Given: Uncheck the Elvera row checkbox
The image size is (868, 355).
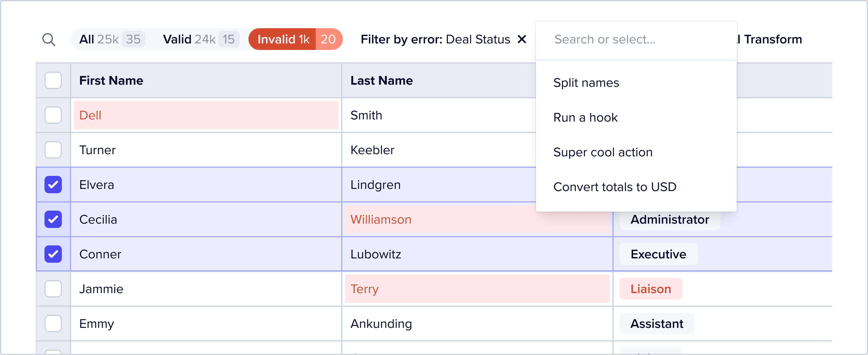Looking at the screenshot, I should [53, 185].
